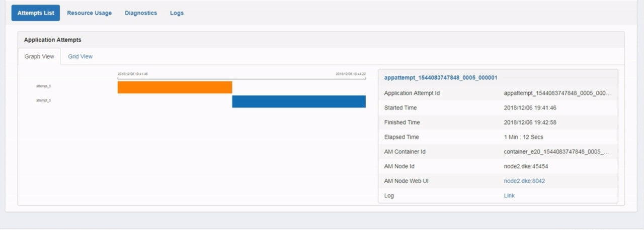This screenshot has width=644, height=230.
Task: Click the timeline start time 19:41:46 label
Action: (133, 74)
